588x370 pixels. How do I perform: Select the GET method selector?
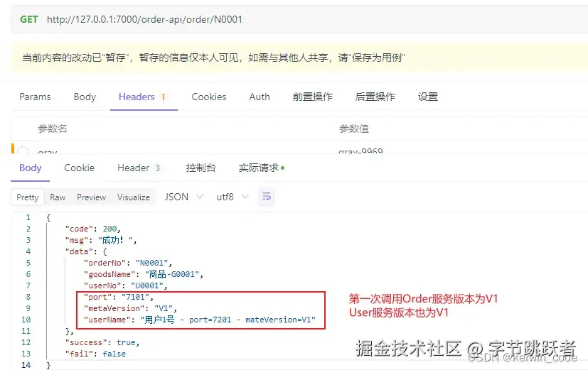pos(29,19)
